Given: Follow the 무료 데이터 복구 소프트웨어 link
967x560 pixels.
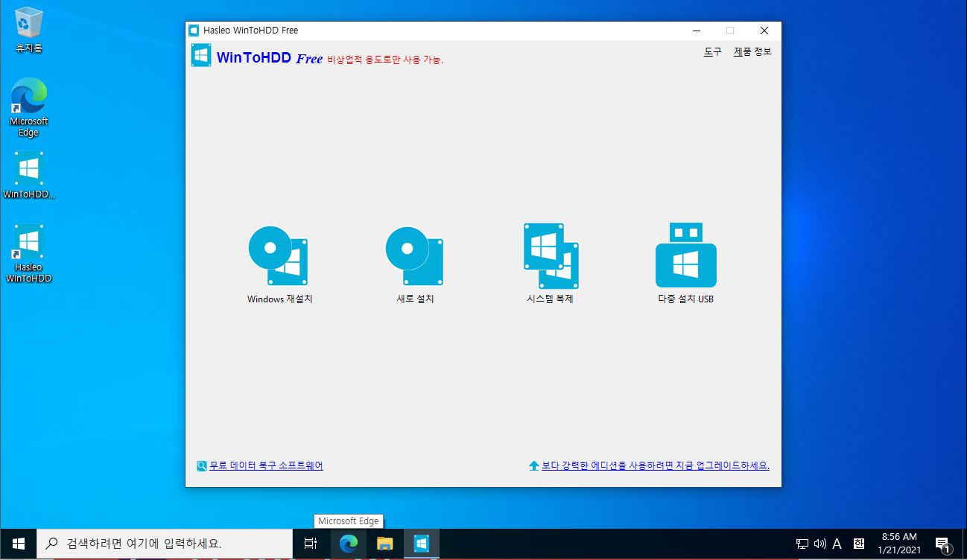Looking at the screenshot, I should pos(266,465).
